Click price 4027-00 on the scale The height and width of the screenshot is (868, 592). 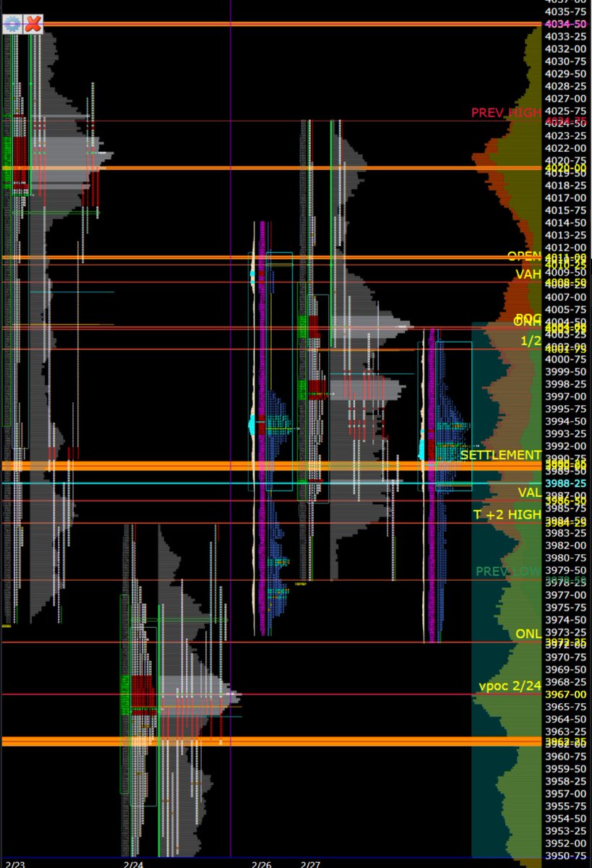tap(566, 98)
